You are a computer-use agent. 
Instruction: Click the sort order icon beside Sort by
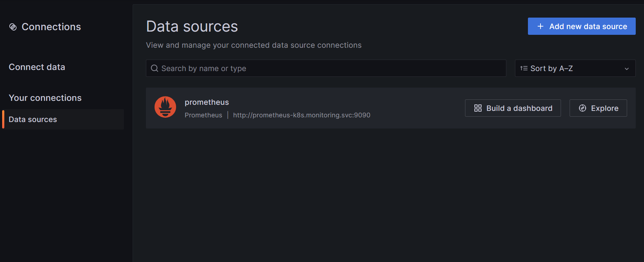point(524,68)
